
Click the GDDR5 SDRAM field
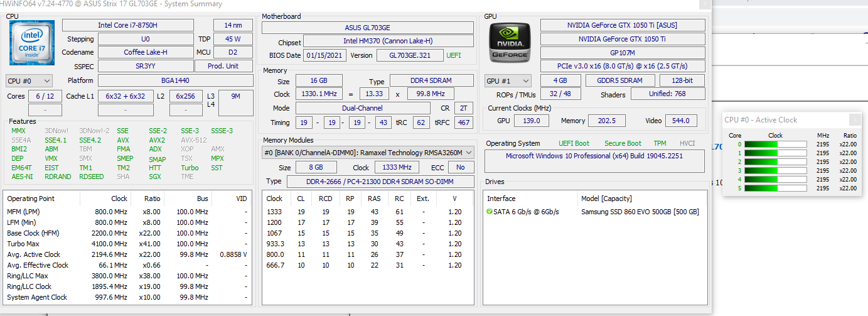click(x=620, y=81)
